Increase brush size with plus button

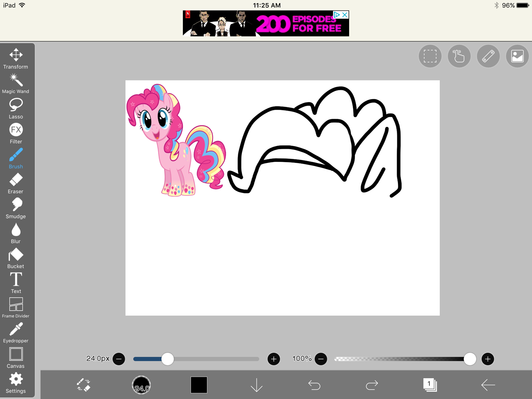(274, 359)
